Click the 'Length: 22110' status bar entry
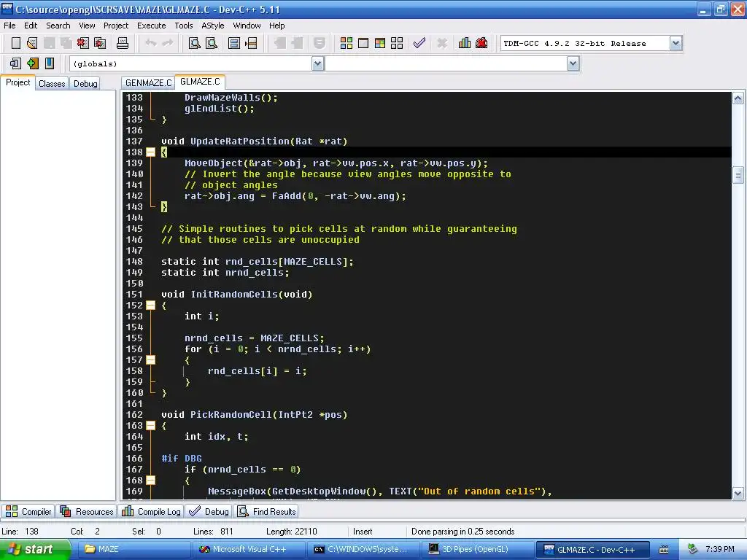 (x=291, y=532)
